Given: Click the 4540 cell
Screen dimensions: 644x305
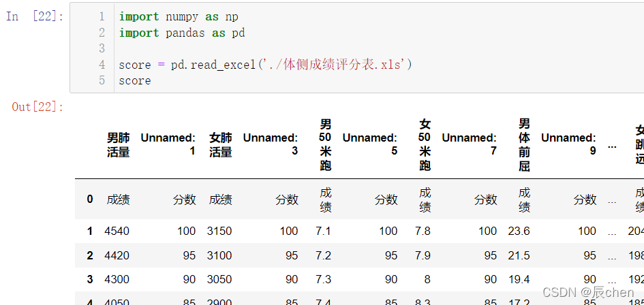Looking at the screenshot, I should (117, 231).
